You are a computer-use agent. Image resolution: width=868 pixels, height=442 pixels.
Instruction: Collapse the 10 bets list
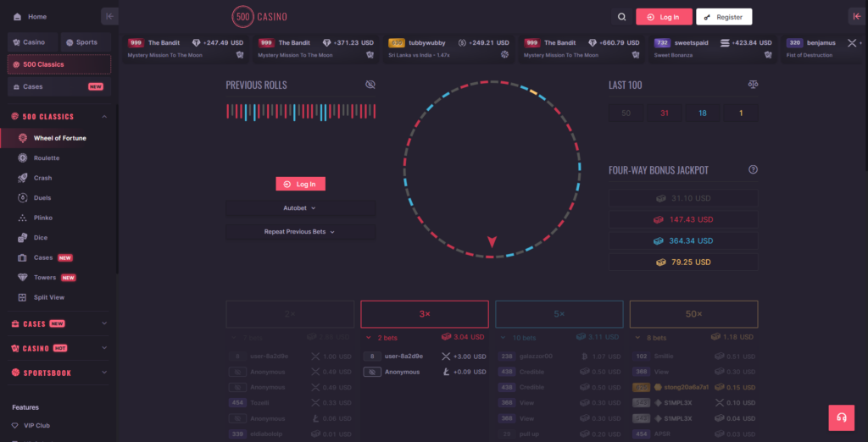(504, 338)
